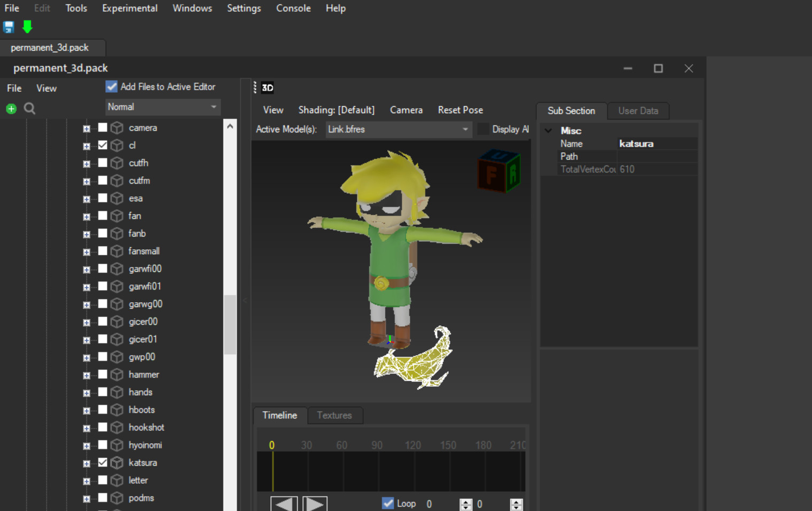Click the save icon in the toolbar

coord(8,27)
